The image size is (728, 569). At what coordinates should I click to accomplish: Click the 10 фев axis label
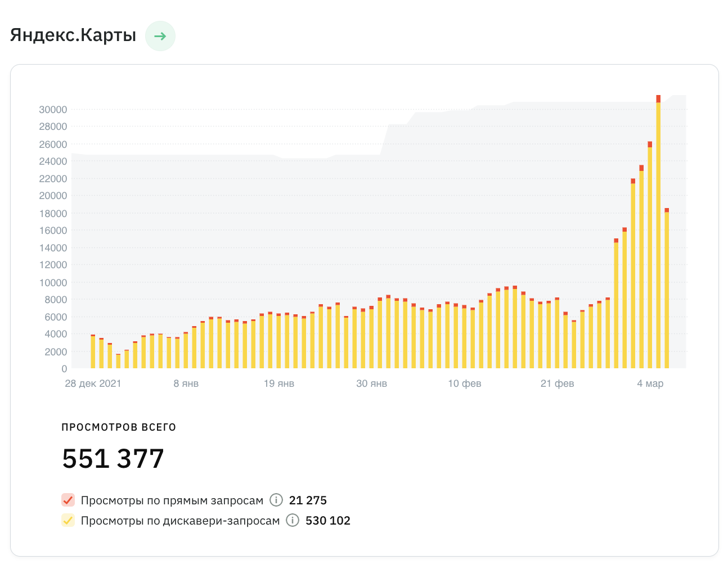click(x=465, y=383)
